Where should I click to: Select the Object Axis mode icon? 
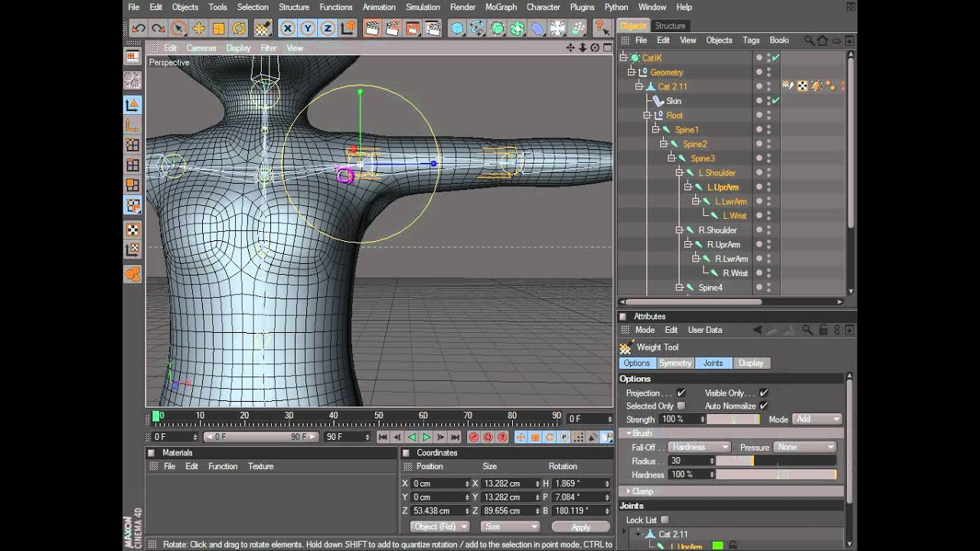tap(132, 125)
